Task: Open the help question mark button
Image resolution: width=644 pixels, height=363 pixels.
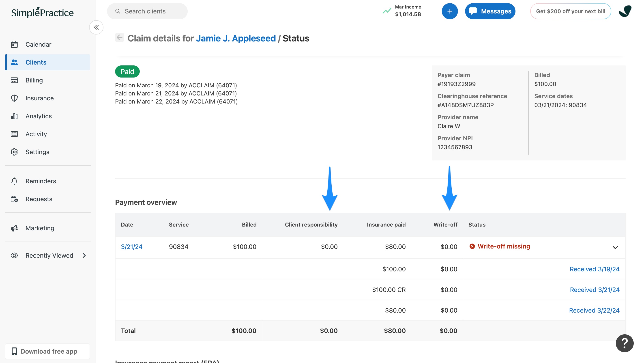Action: [625, 343]
